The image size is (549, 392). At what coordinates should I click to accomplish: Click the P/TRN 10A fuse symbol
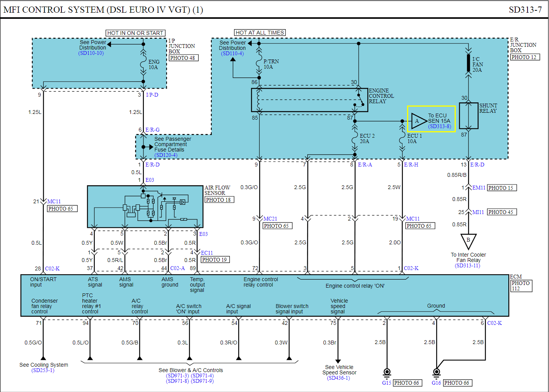coord(259,61)
